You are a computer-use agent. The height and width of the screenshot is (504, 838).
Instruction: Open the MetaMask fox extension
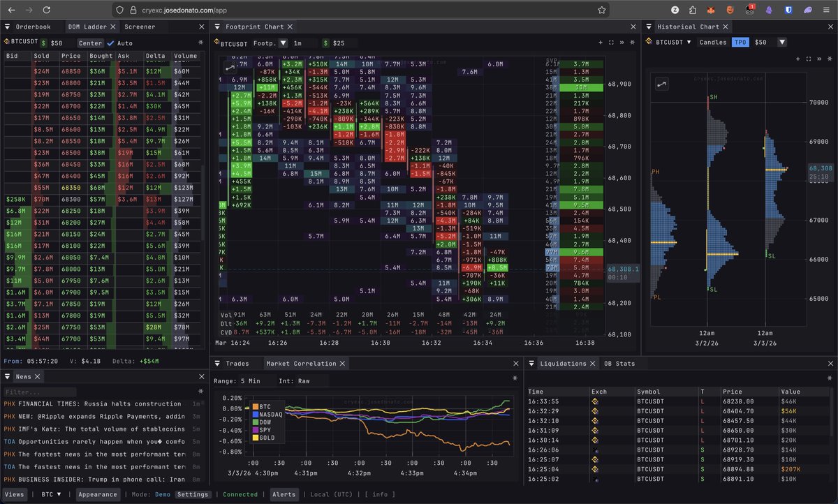point(711,10)
